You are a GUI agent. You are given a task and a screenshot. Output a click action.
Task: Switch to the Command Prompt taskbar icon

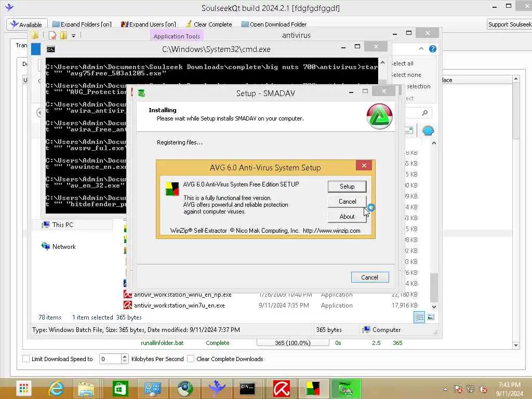[247, 389]
